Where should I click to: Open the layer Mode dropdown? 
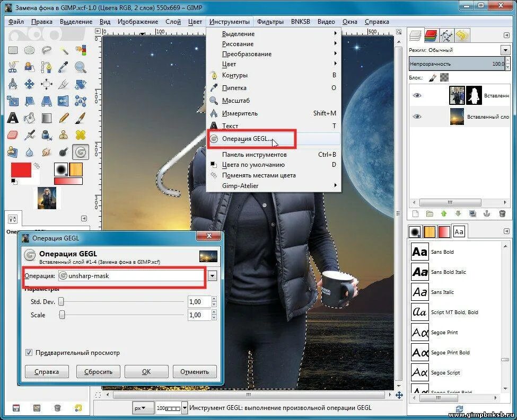click(505, 50)
